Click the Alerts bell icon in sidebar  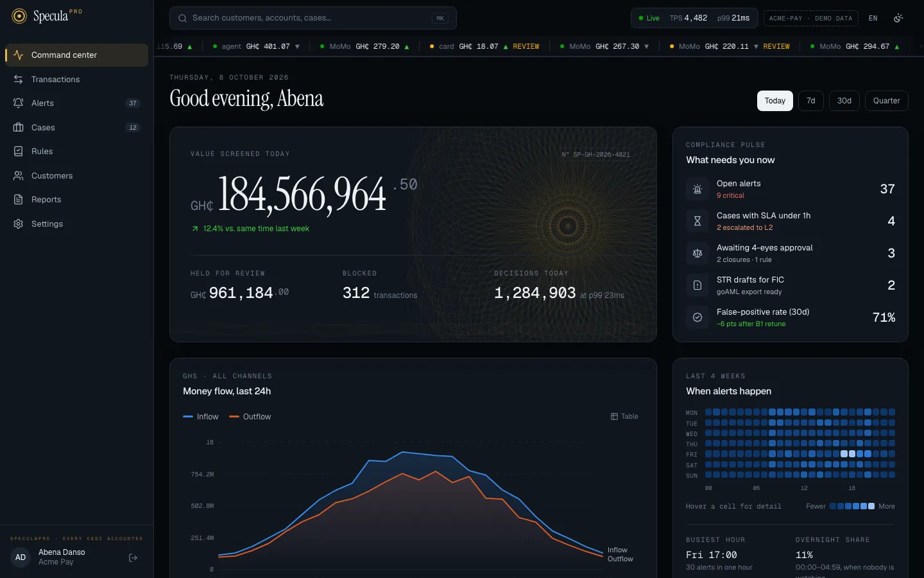coord(19,103)
